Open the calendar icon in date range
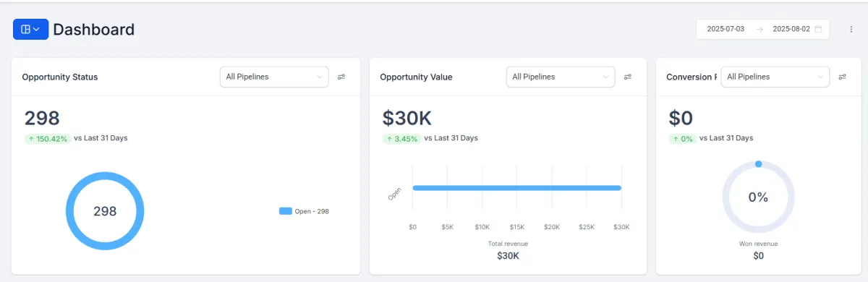Screen dimensions: 868x282 coord(818,29)
